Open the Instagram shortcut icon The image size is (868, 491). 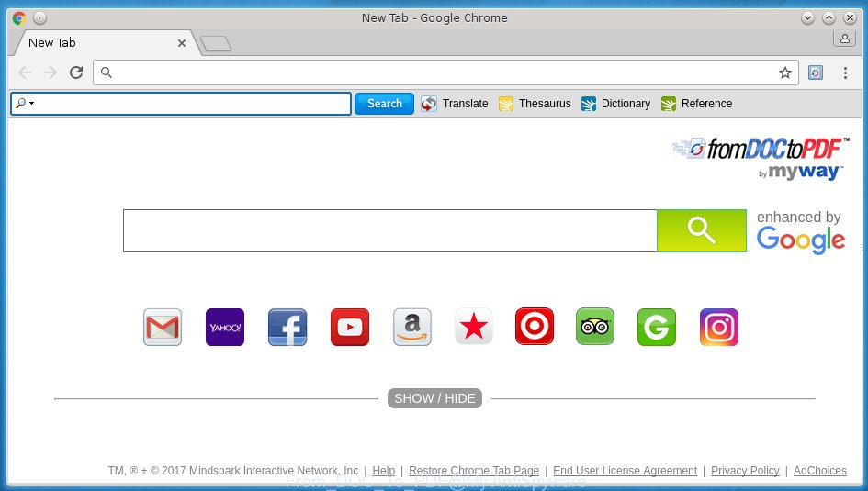point(719,327)
